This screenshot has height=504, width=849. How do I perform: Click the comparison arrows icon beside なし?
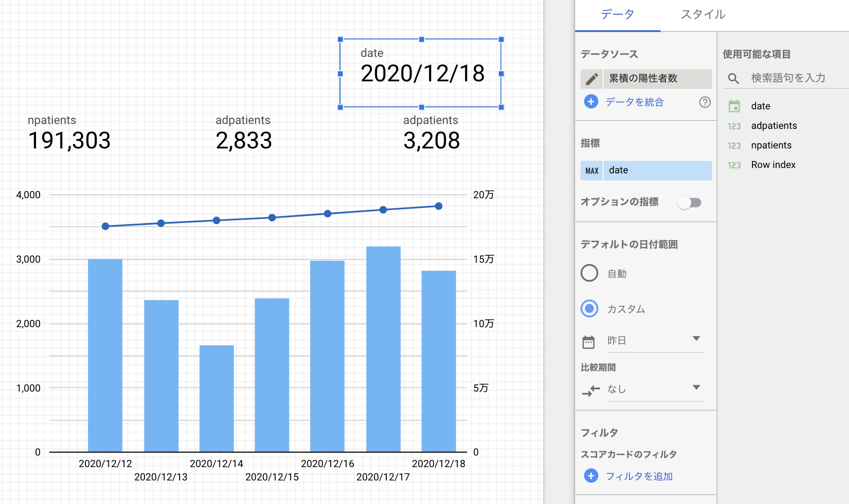point(591,391)
